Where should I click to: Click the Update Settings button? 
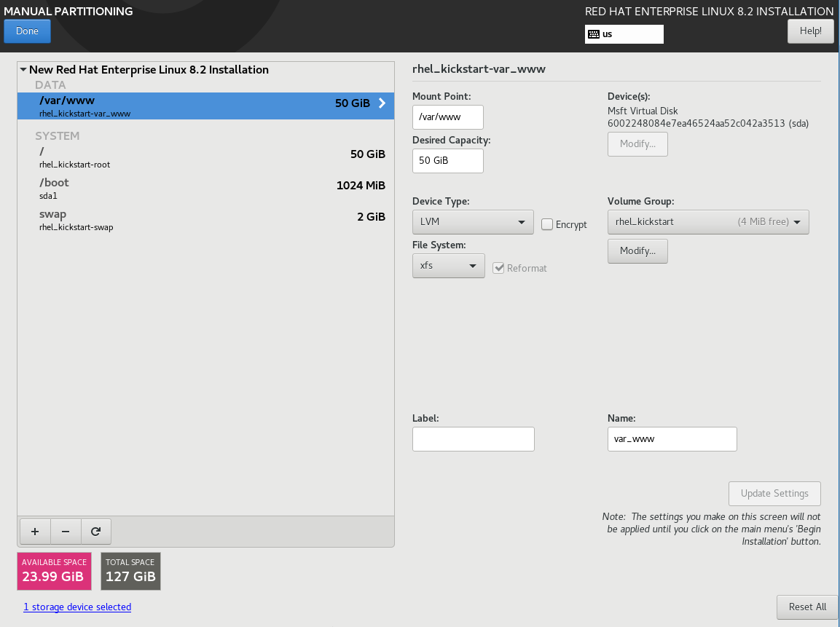(774, 494)
